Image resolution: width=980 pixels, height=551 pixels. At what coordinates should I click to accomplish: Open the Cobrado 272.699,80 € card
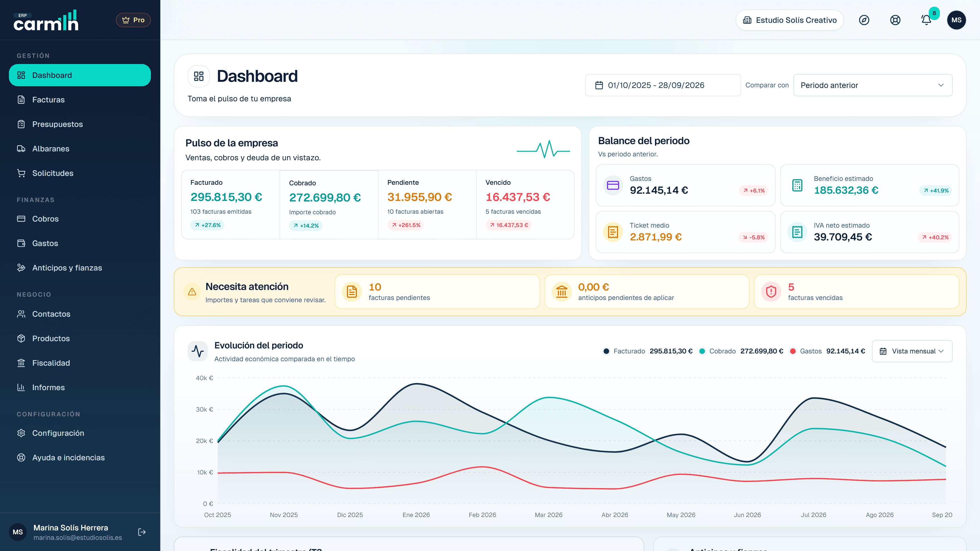(329, 205)
